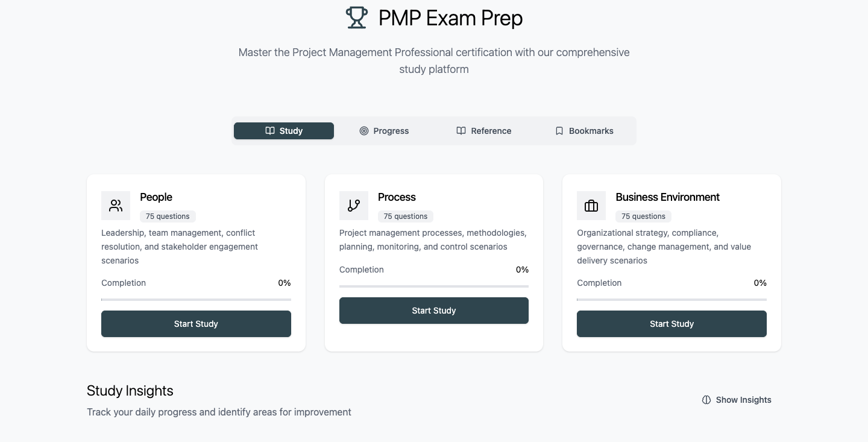Switch to the Study tab
868x442 pixels.
(284, 131)
